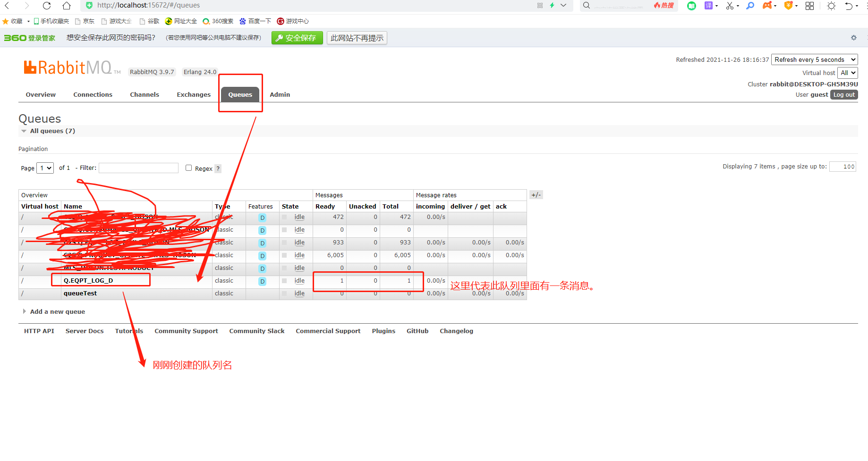Click the browser address bar URL
Screen dimensions: 868x461
(x=148, y=5)
